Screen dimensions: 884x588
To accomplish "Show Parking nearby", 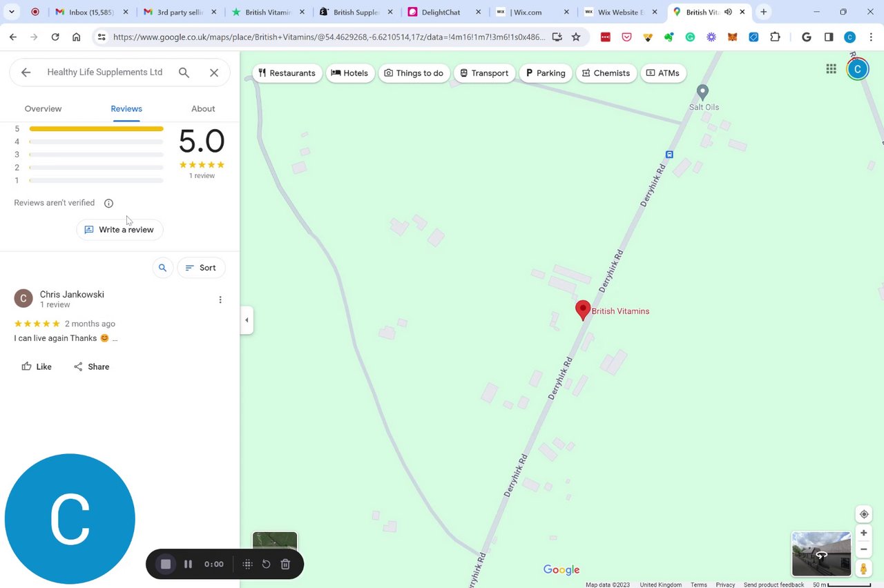I will 546,73.
